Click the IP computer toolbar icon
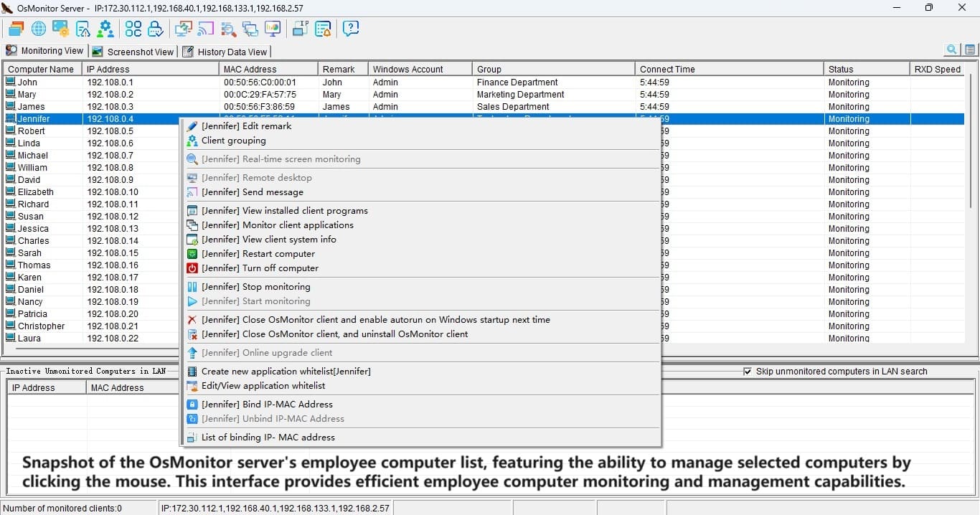 pyautogui.click(x=301, y=29)
